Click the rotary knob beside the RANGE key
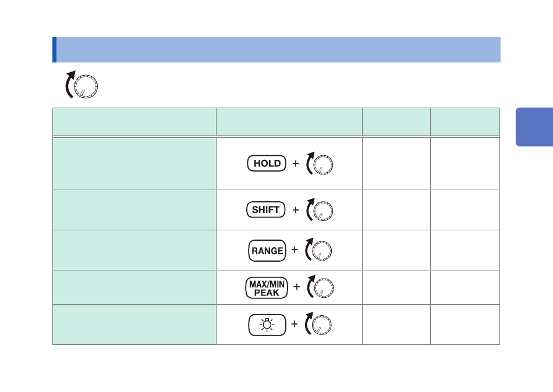553x392 pixels. [321, 251]
